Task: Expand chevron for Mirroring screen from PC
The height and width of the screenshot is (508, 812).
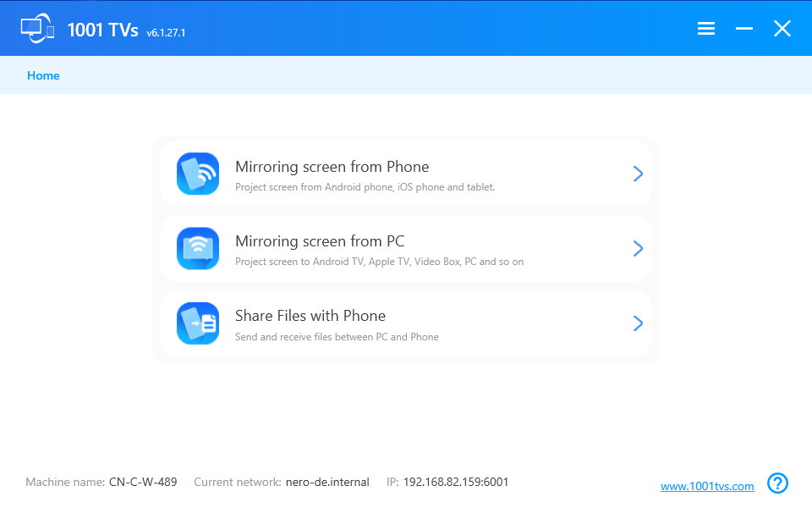Action: coord(638,248)
